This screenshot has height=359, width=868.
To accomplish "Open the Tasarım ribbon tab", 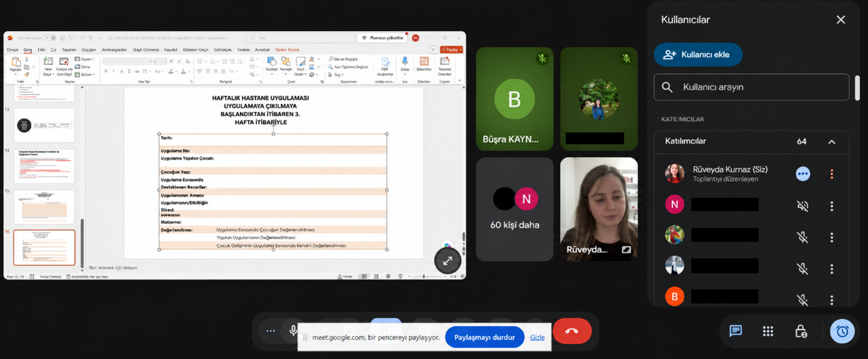I will tap(69, 49).
